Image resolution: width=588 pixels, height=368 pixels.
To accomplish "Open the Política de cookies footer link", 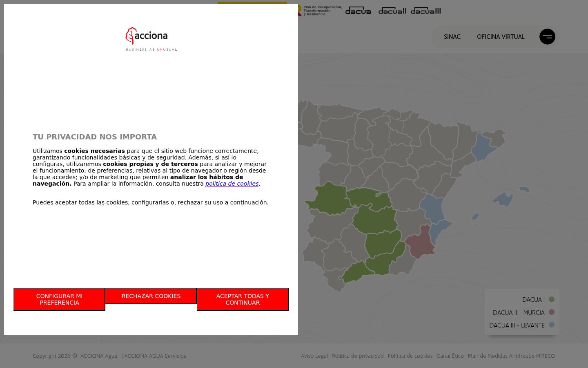I will pyautogui.click(x=410, y=356).
